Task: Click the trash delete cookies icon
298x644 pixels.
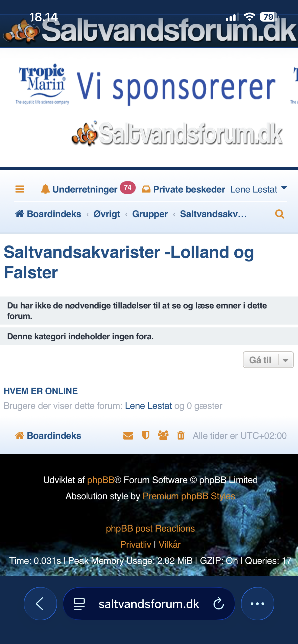Action: [x=181, y=436]
